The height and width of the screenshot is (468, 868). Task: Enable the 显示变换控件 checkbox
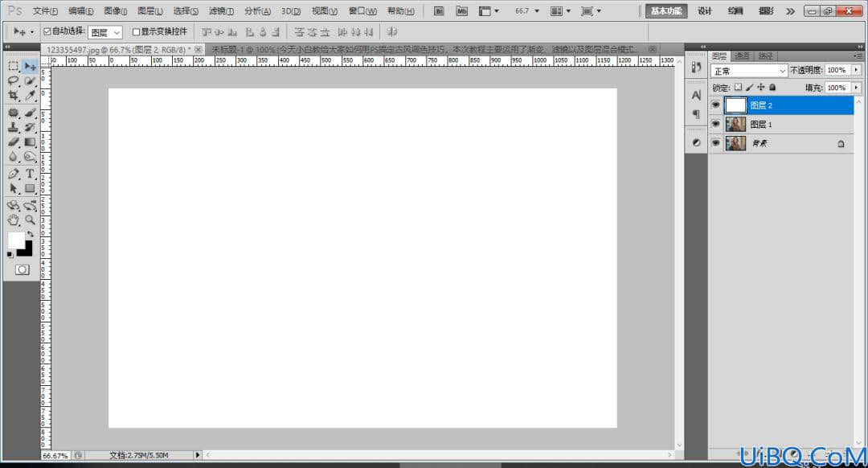point(136,32)
